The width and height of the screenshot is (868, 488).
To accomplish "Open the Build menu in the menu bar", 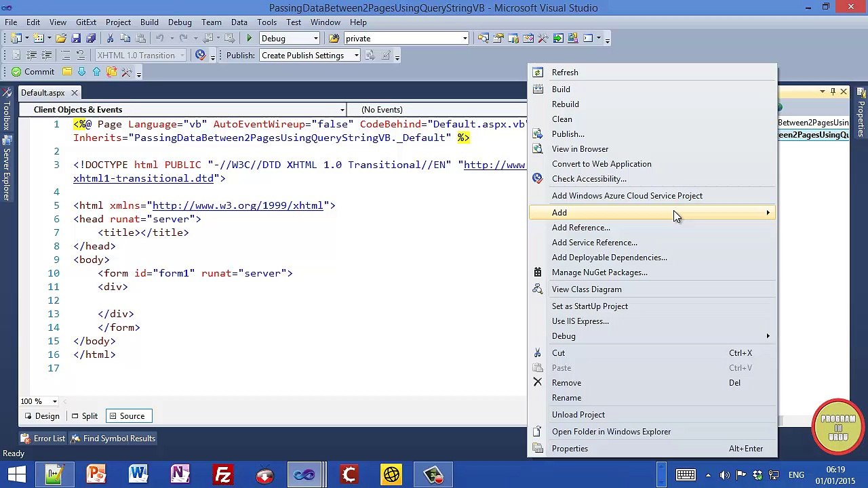I will click(149, 22).
